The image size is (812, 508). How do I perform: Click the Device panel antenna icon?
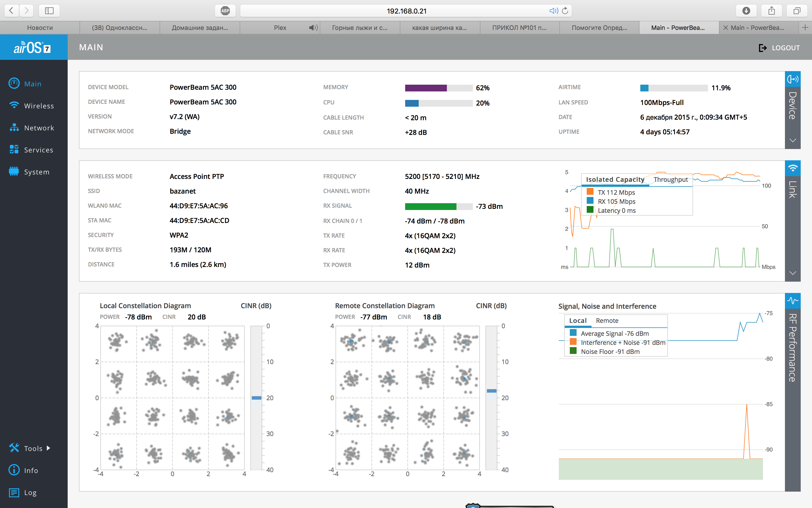[793, 79]
